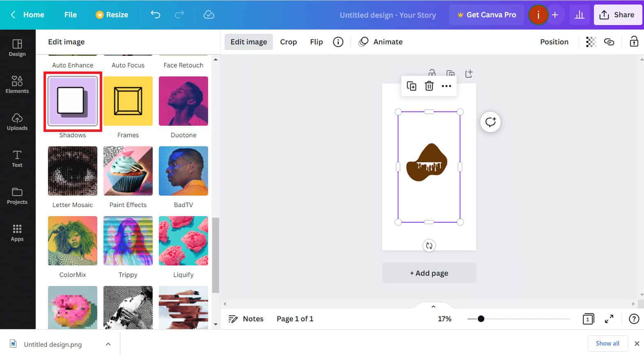This screenshot has width=644, height=355.
Task: Apply the Paint Effects filter
Action: [x=128, y=171]
